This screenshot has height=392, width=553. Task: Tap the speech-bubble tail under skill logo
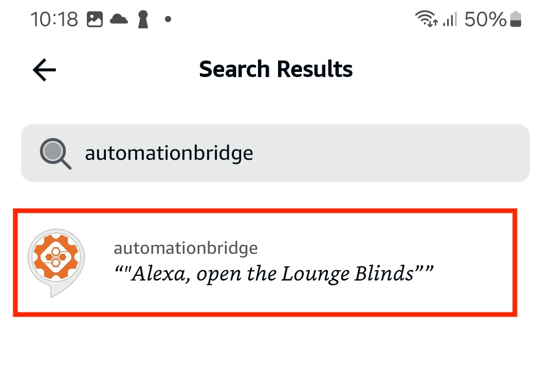tap(53, 293)
